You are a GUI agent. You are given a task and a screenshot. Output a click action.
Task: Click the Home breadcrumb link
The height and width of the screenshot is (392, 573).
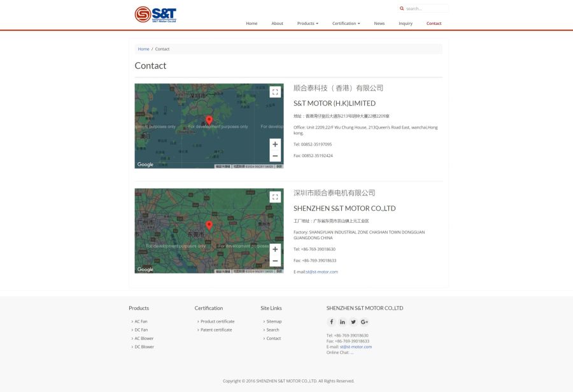pyautogui.click(x=143, y=49)
